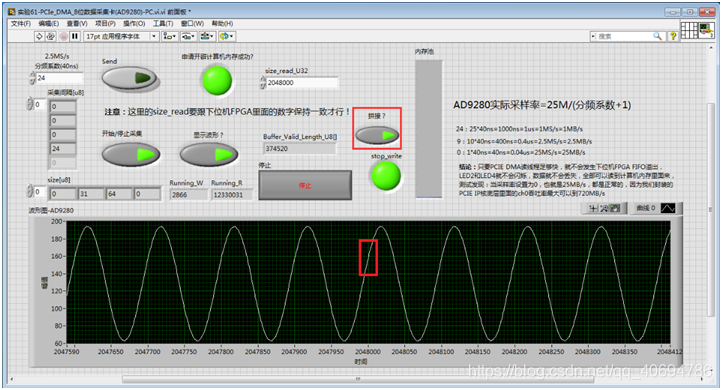Screen dimensions: 722x390
Task: Open the 文件(F) menu
Action: pyautogui.click(x=21, y=23)
